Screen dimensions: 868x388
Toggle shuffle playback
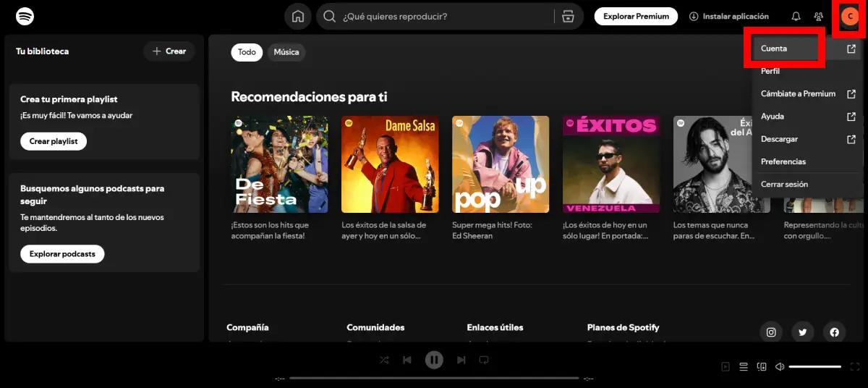click(384, 360)
